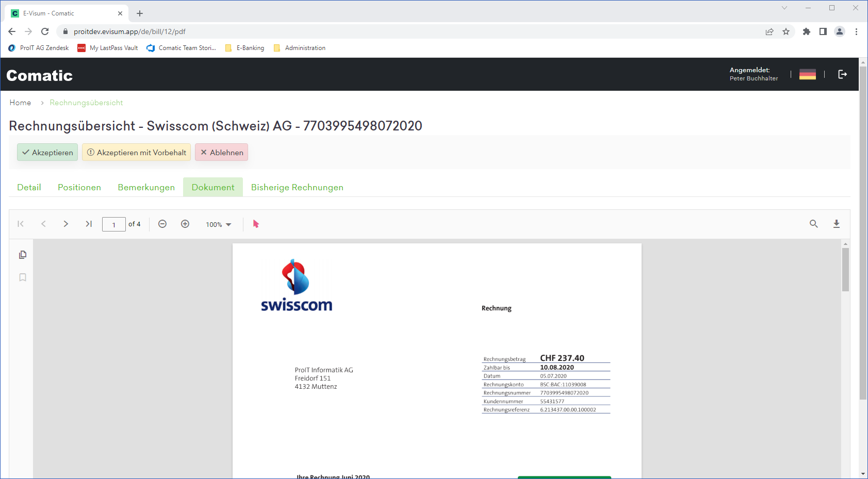Go to next PDF page
This screenshot has width=868, height=479.
pos(66,224)
